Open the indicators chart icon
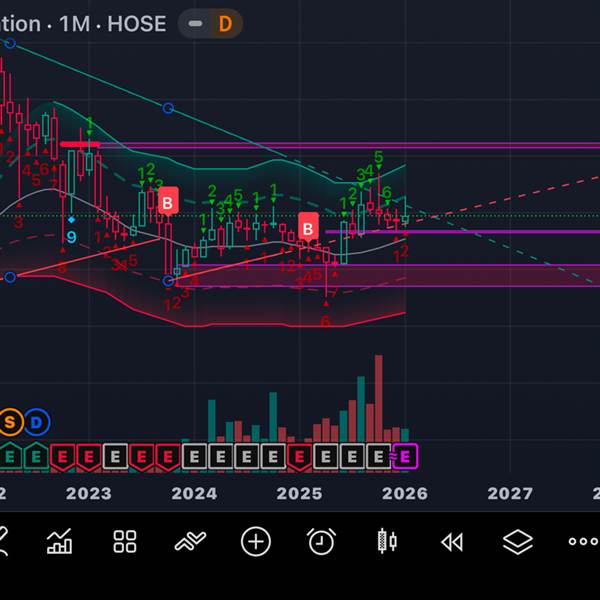Viewport: 600px width, 600px height. tap(59, 541)
